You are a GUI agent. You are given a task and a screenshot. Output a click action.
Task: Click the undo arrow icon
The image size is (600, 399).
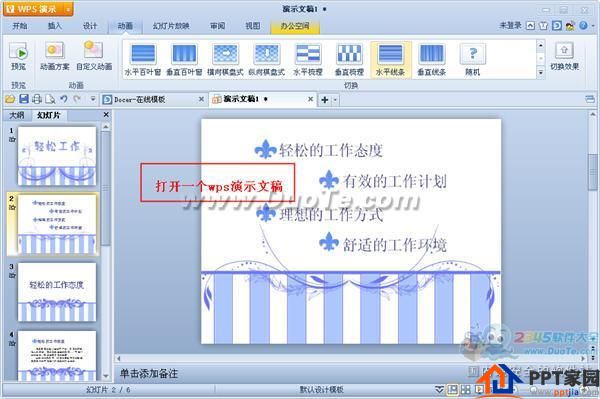pyautogui.click(x=64, y=99)
